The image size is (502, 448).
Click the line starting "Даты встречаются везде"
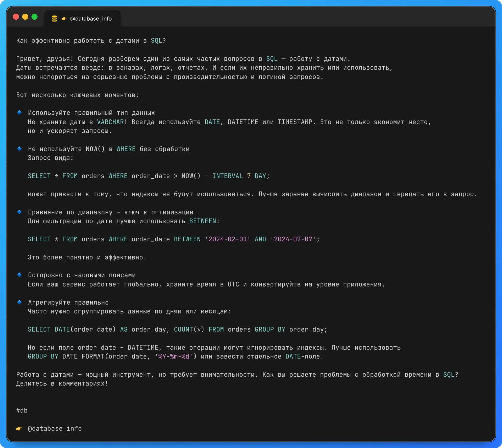[204, 68]
